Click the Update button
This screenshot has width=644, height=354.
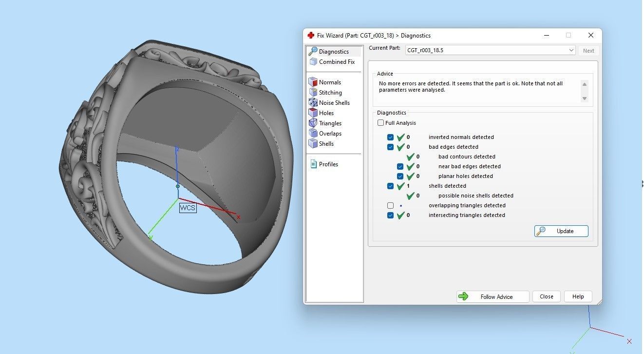pyautogui.click(x=561, y=231)
